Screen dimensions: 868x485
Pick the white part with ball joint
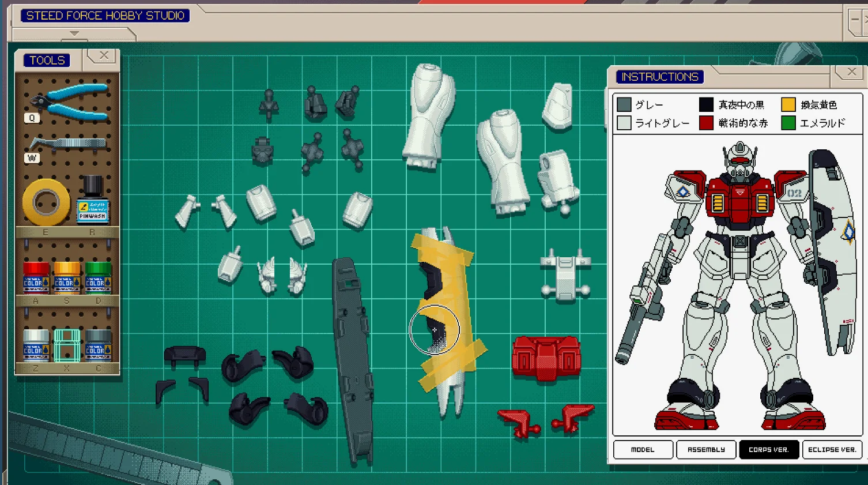tap(557, 182)
